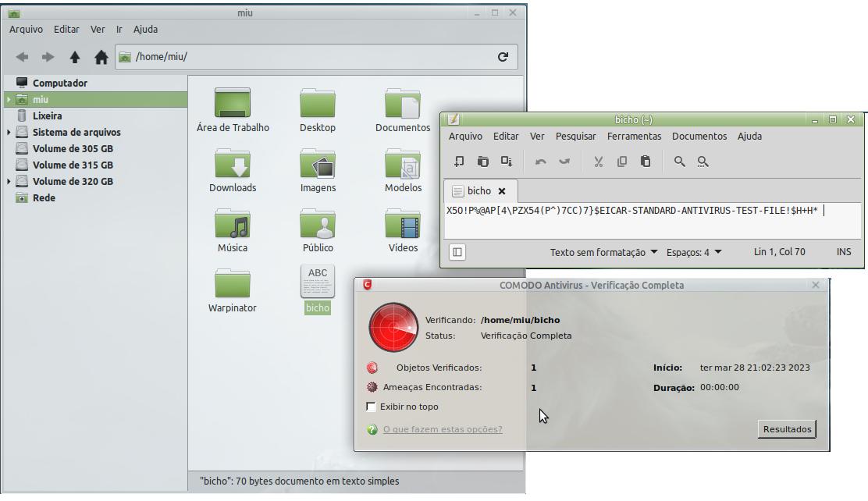The width and height of the screenshot is (868, 501).
Task: Open the Espaços: 4 tab width dropdown
Action: (694, 252)
